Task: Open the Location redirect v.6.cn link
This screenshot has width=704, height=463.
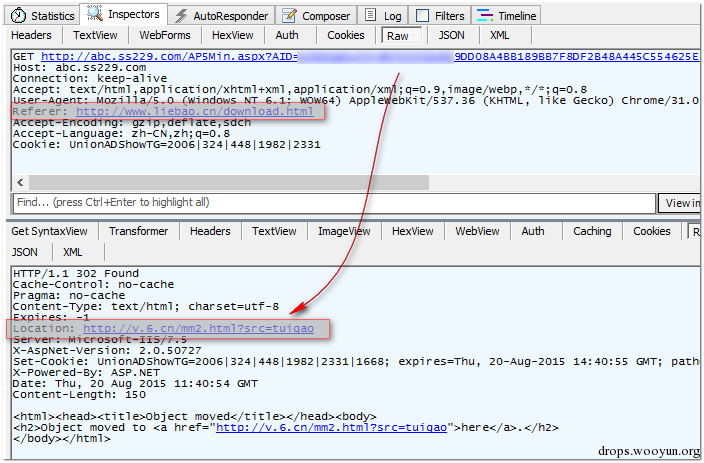Action: [x=198, y=329]
